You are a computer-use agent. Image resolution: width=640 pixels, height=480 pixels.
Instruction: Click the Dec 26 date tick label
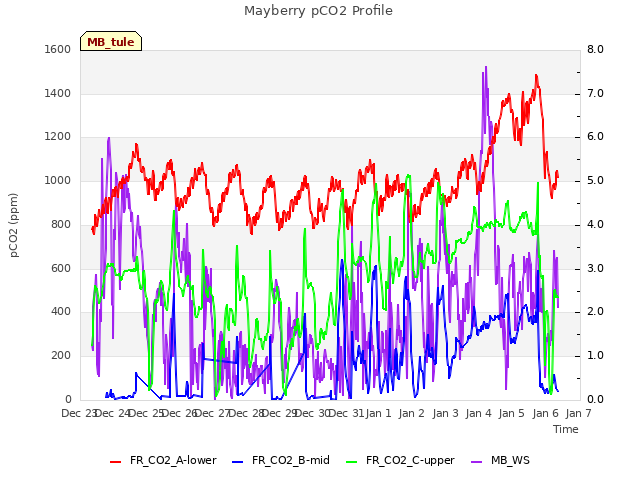pyautogui.click(x=180, y=413)
